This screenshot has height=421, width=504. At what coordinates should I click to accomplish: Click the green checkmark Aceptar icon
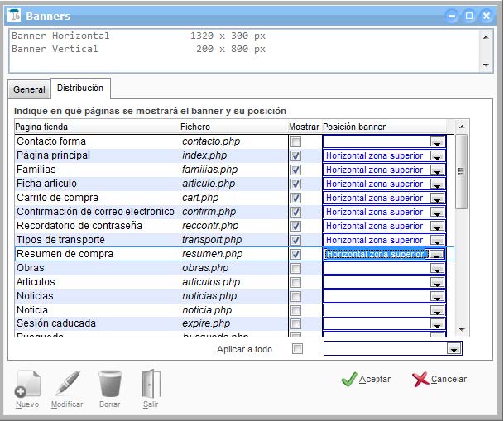point(348,380)
